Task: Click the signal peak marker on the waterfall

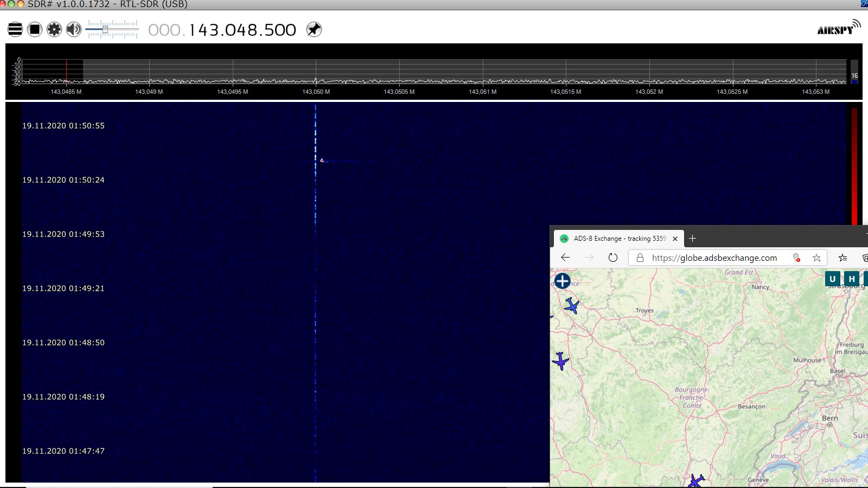Action: click(322, 160)
